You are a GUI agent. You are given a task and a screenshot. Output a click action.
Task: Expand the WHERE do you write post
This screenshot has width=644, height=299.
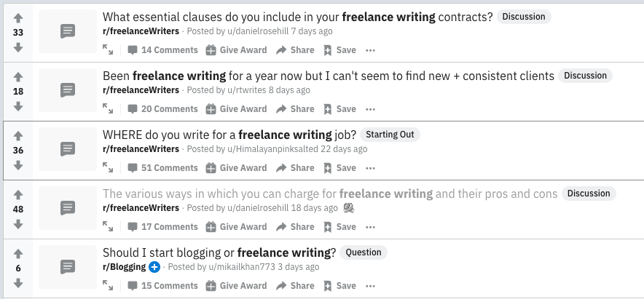[108, 168]
